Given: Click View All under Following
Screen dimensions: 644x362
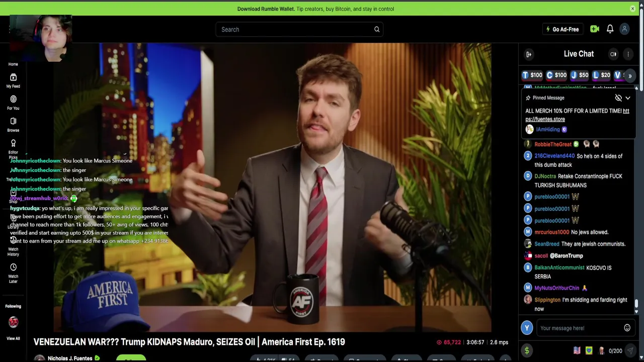Looking at the screenshot, I should [x=13, y=338].
